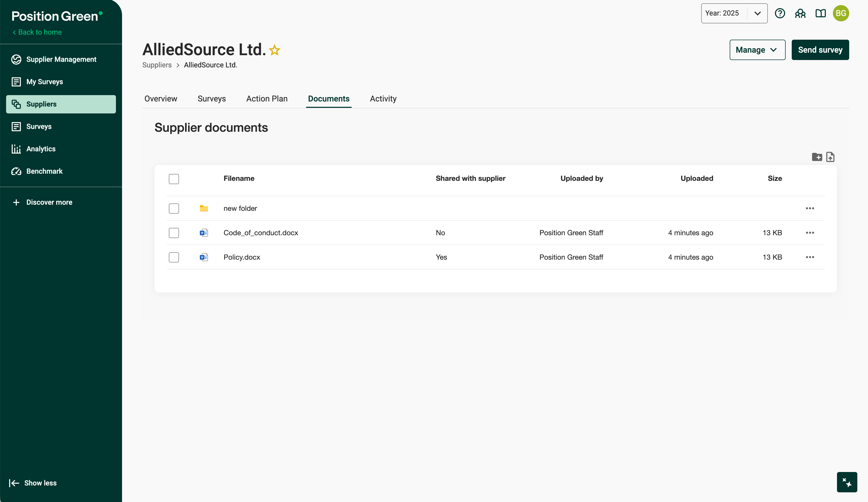Click the Word icon for Policy.docx
868x502 pixels.
pos(204,257)
